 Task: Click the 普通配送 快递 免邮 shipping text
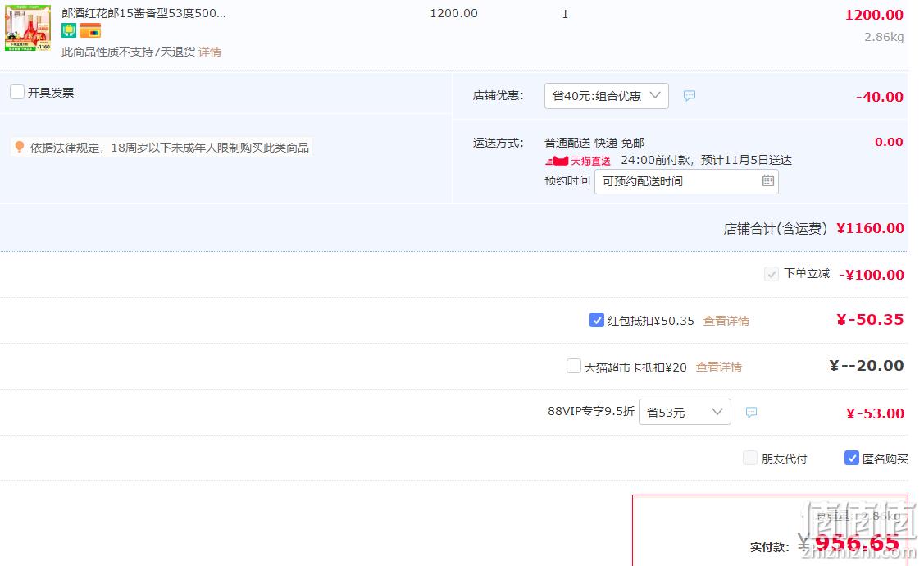(x=594, y=143)
